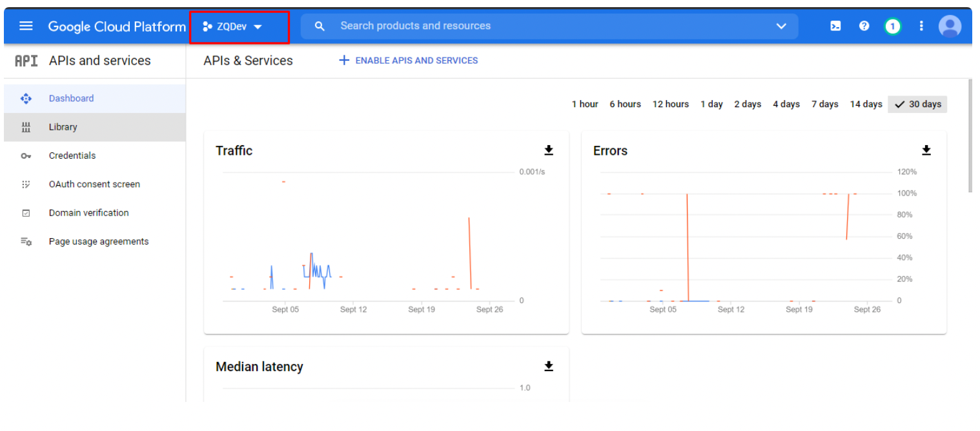Open Page usage agreements in sidebar
This screenshot has height=431, width=980.
[94, 241]
